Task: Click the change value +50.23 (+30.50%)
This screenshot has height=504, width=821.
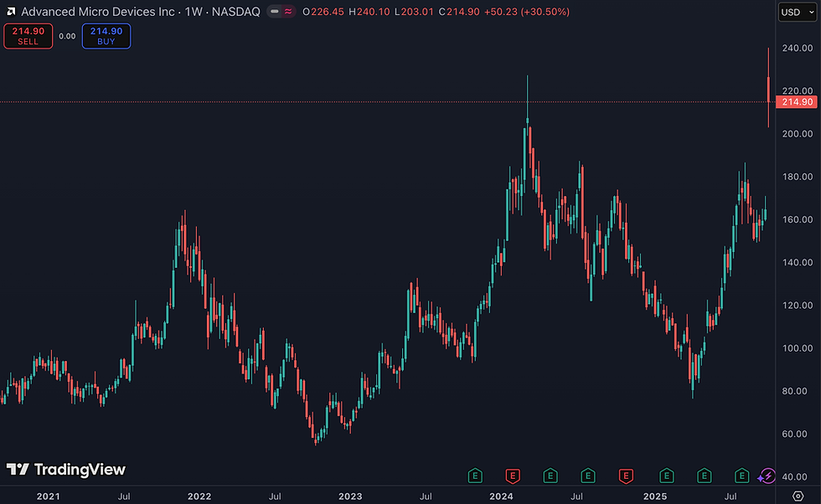Action: pyautogui.click(x=527, y=12)
